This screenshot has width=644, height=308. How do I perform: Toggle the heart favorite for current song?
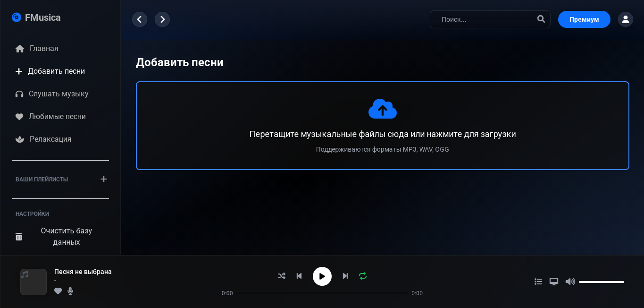point(58,291)
